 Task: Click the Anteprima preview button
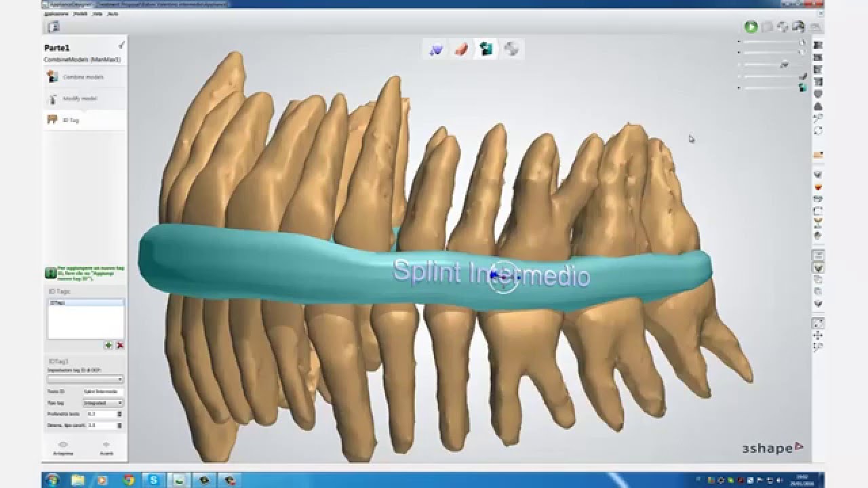(63, 448)
